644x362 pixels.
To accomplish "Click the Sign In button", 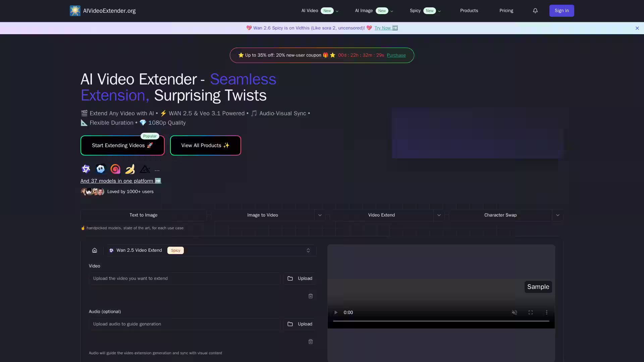I will point(561,11).
